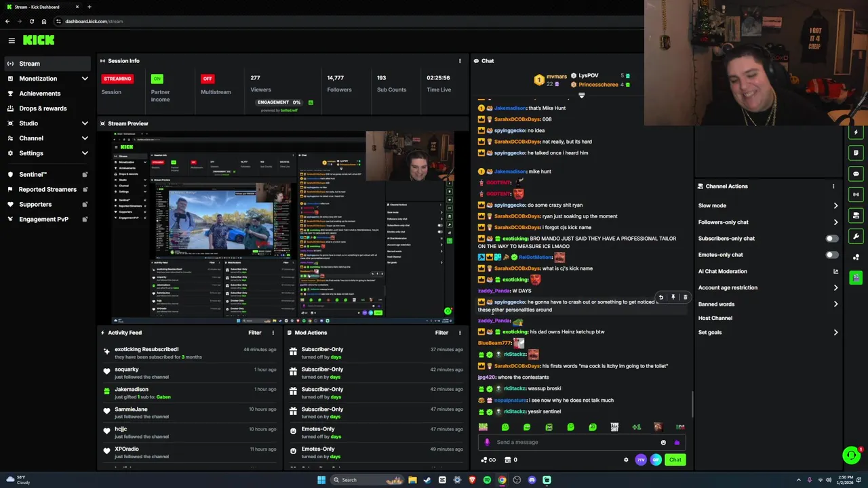This screenshot has width=868, height=488.
Task: Open Reported Streamers in the sidebar
Action: pos(46,190)
